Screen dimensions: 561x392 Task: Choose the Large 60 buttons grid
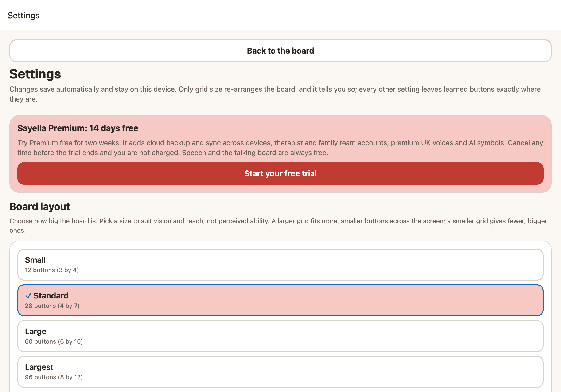(x=280, y=336)
